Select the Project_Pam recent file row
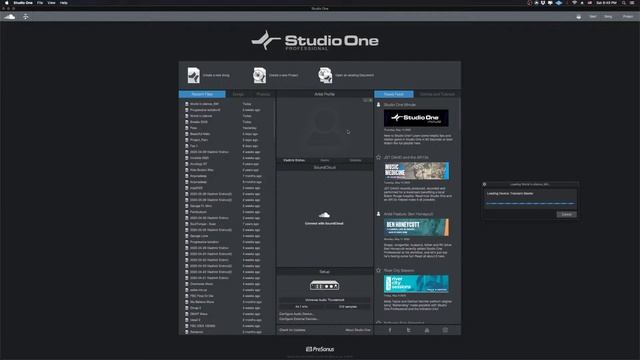 227,140
